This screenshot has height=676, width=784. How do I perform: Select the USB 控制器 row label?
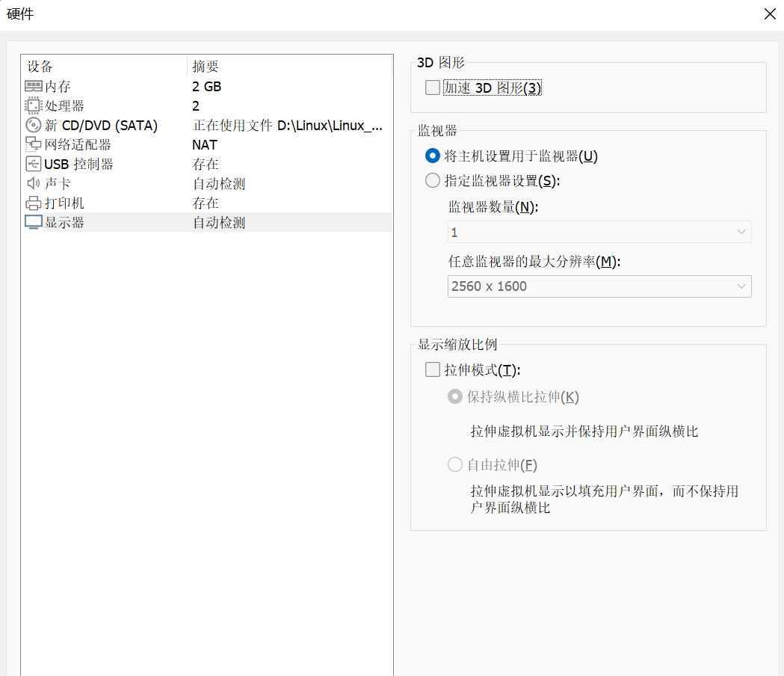[78, 164]
